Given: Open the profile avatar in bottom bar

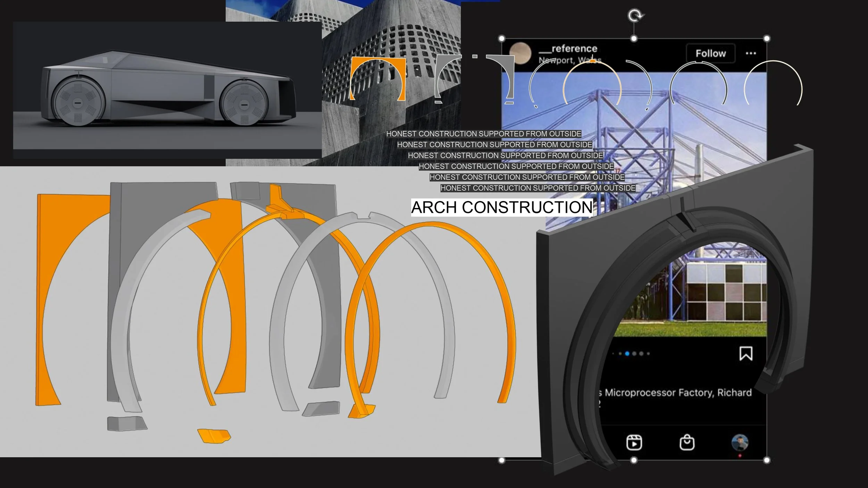Looking at the screenshot, I should [x=740, y=443].
